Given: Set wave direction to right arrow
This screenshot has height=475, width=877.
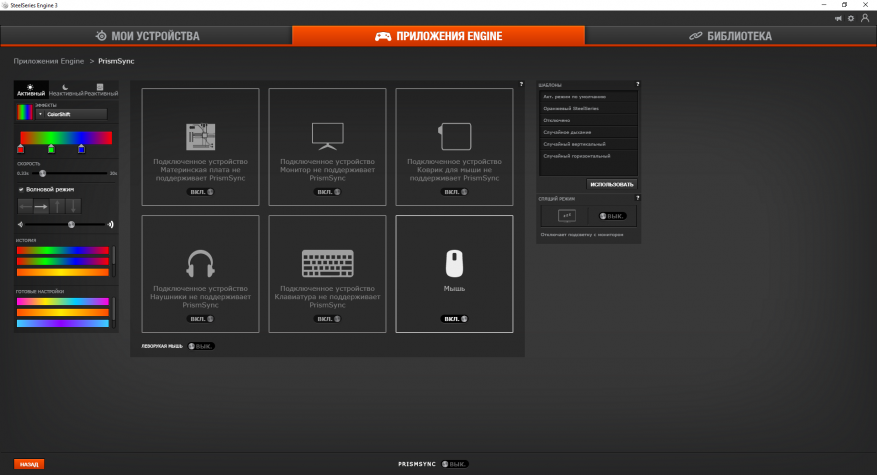Looking at the screenshot, I should point(41,206).
